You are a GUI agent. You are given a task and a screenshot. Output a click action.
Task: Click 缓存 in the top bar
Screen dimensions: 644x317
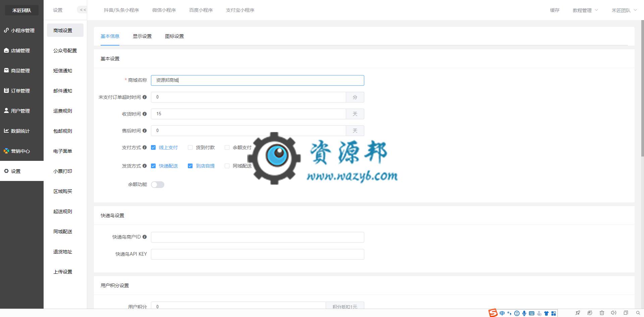(x=555, y=10)
